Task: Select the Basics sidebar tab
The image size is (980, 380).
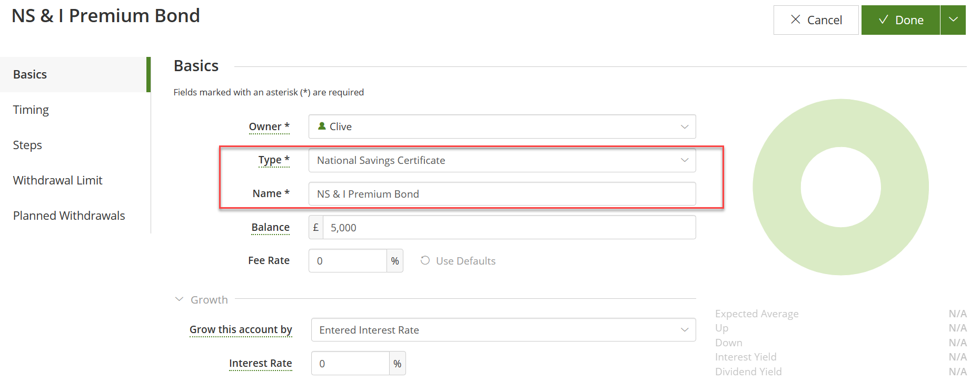Action: pyautogui.click(x=75, y=74)
